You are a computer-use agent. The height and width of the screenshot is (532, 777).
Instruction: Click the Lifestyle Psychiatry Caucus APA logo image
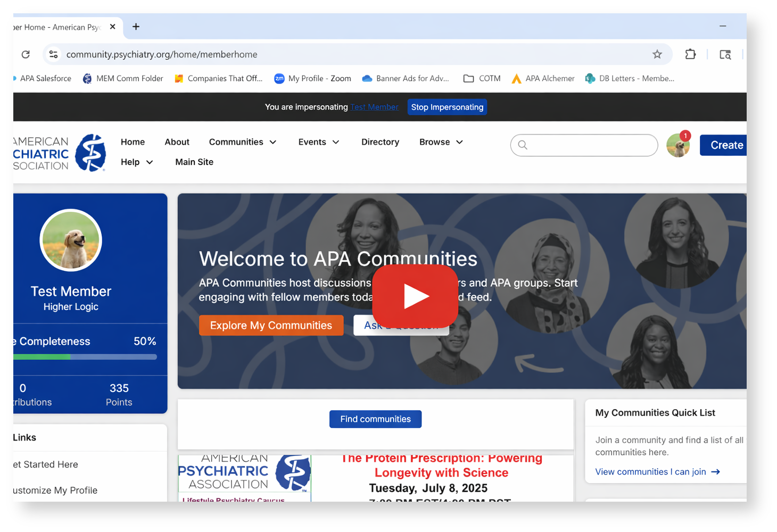pos(244,478)
